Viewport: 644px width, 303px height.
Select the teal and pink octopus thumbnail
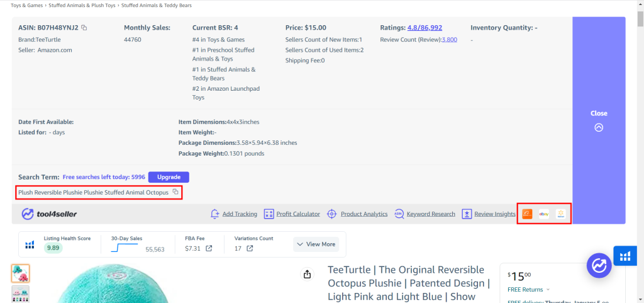(x=20, y=273)
